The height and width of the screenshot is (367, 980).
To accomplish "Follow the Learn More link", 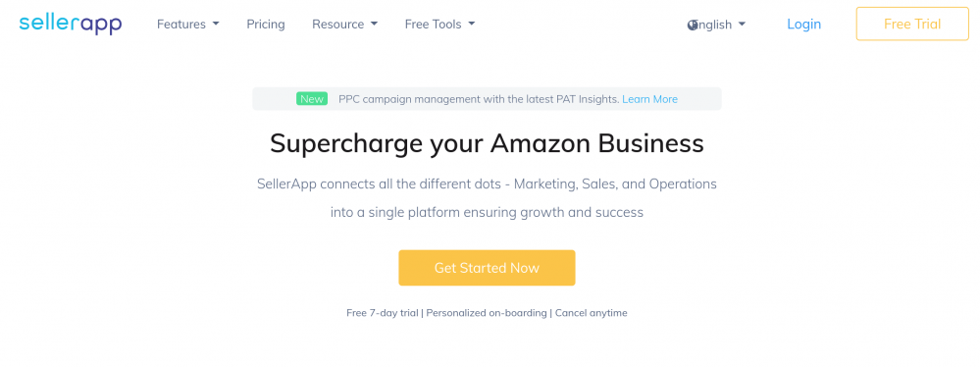I will point(650,99).
